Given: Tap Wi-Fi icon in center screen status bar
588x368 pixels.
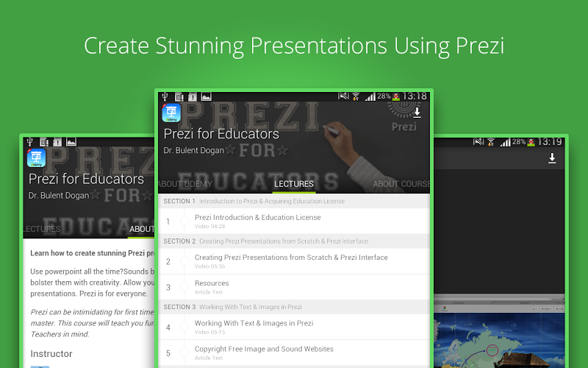Looking at the screenshot, I should point(356,97).
